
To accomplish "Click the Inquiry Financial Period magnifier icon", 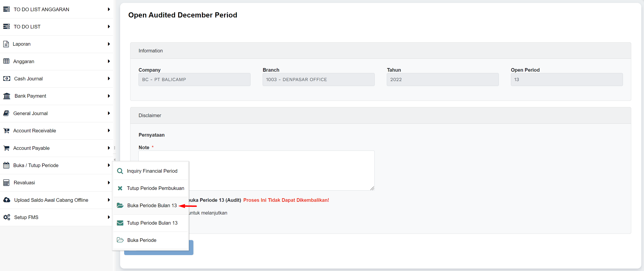I will click(x=120, y=171).
